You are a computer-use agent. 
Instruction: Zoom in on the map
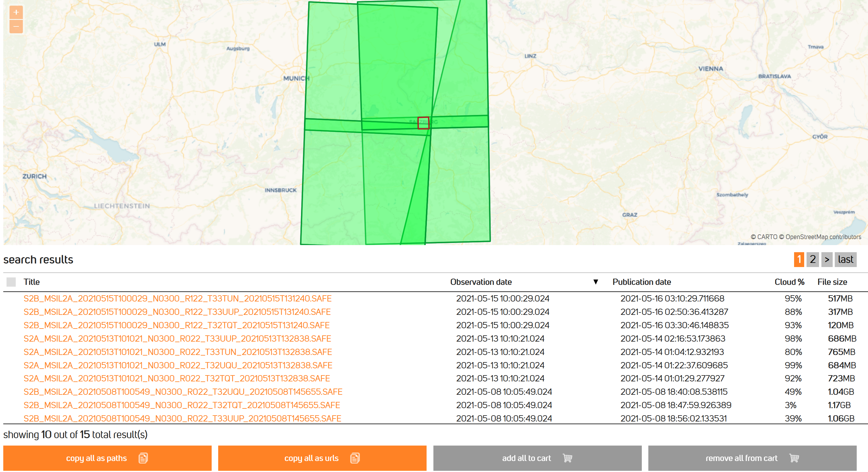coord(16,12)
